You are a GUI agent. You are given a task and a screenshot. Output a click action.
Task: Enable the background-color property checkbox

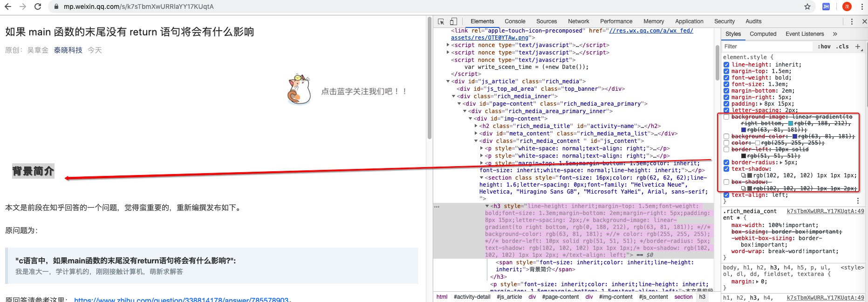(x=726, y=136)
